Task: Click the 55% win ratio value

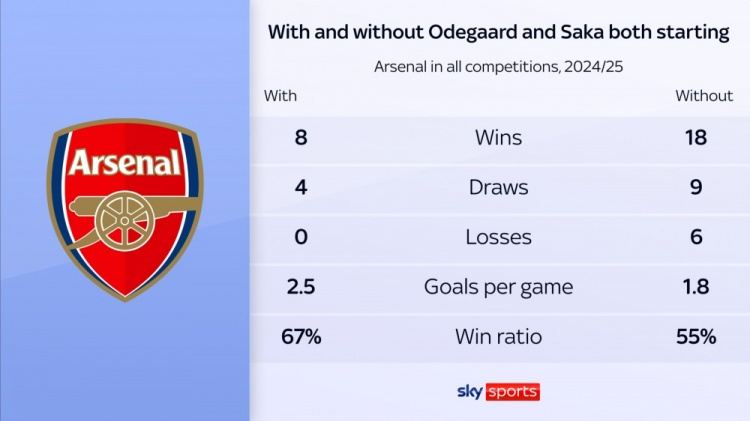Action: [x=695, y=337]
